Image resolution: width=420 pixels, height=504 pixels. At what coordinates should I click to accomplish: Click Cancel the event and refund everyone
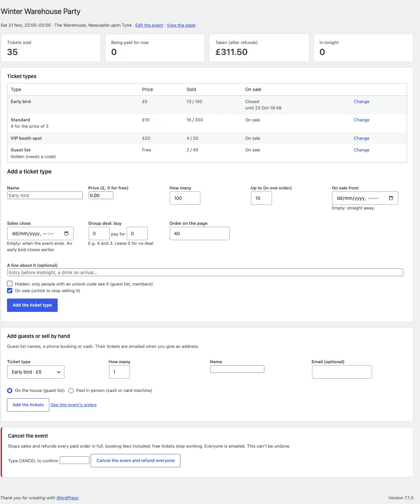[x=135, y=461]
